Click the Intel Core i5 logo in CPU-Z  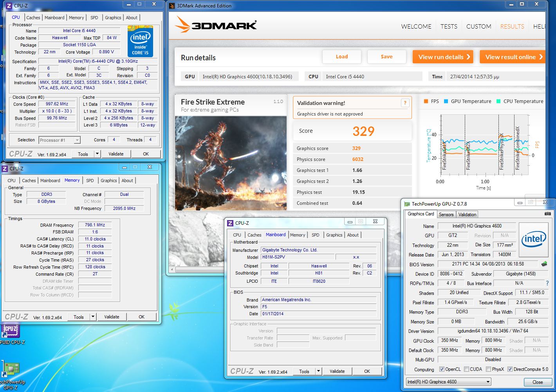click(140, 41)
